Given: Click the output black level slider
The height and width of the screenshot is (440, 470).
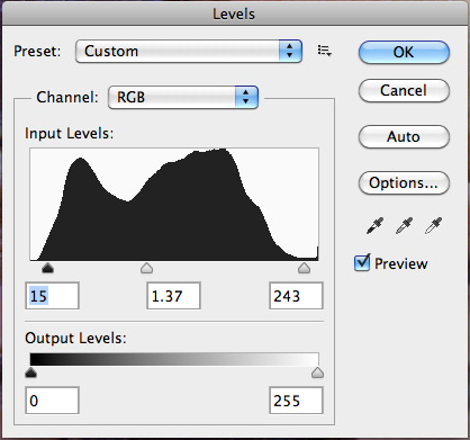Looking at the screenshot, I should pyautogui.click(x=31, y=372).
